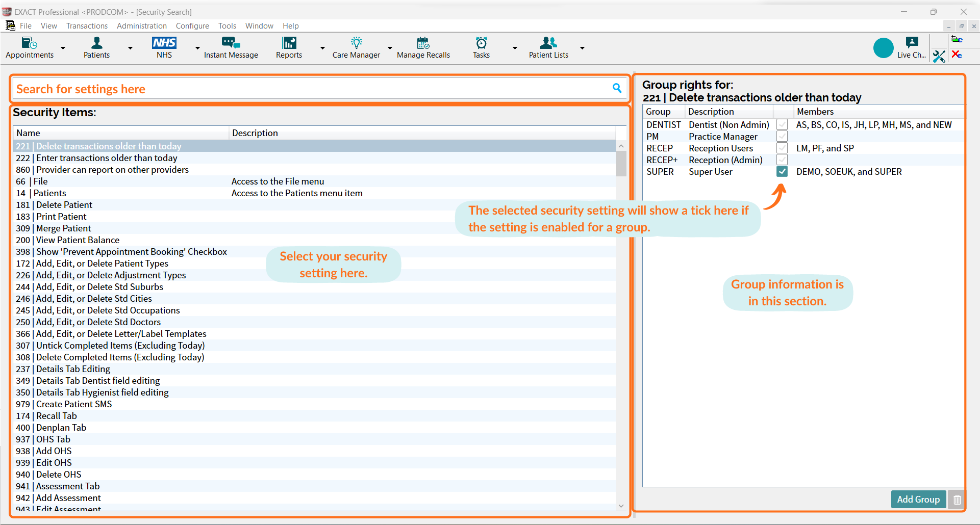Screen dimensions: 980x525
Task: Open the NHS toolbar icon
Action: (x=164, y=48)
